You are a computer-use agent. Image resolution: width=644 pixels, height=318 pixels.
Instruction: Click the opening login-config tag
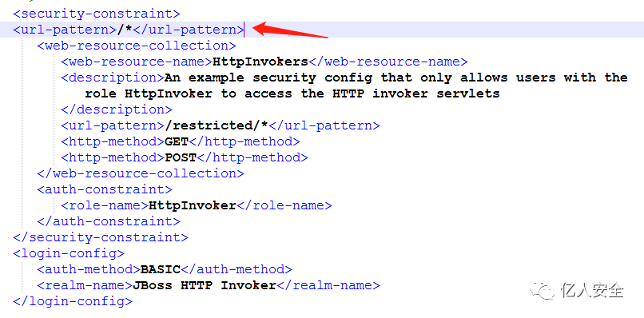pyautogui.click(x=69, y=253)
